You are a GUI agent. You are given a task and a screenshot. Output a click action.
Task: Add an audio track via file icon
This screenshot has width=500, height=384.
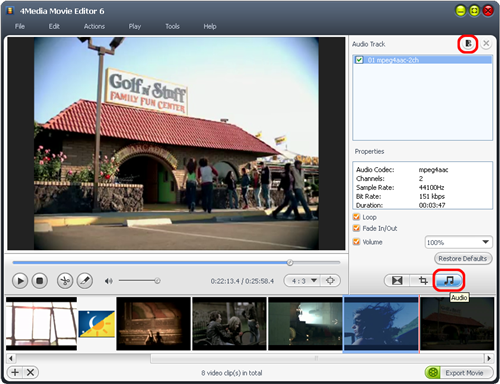468,44
